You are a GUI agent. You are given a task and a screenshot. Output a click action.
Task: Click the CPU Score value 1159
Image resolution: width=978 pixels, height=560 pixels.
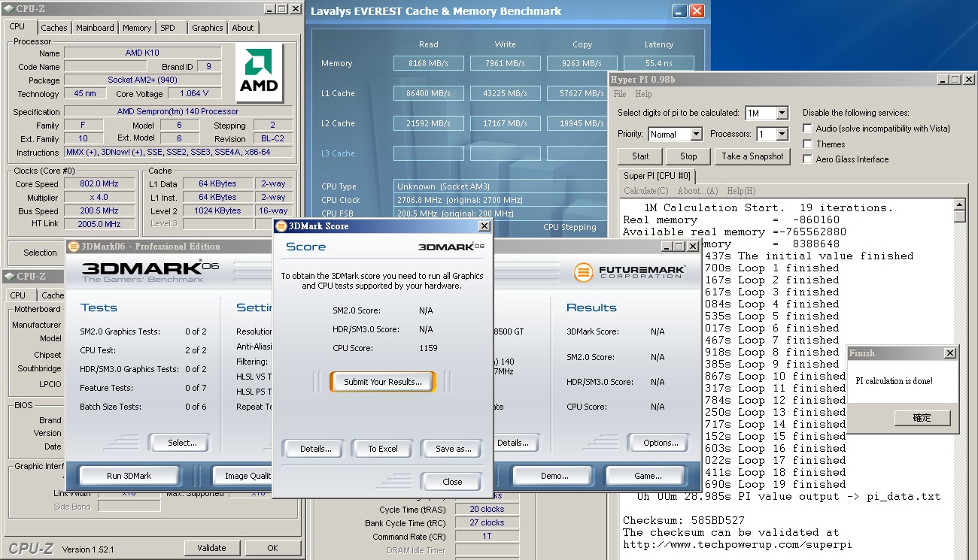[x=428, y=349]
